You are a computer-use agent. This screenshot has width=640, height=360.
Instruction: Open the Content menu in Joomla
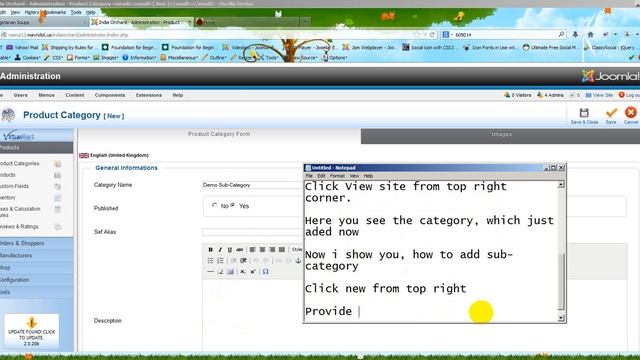(75, 95)
